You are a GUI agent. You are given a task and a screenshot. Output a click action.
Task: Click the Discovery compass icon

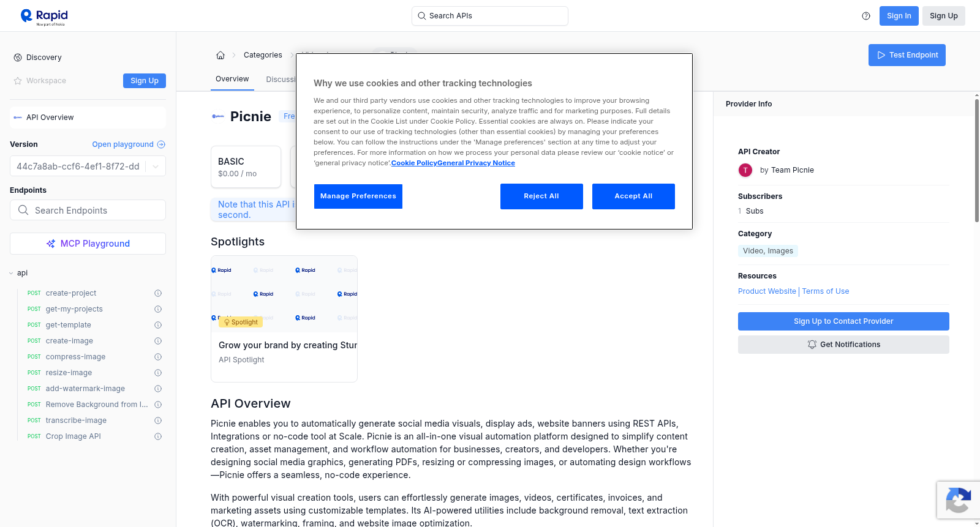tap(18, 58)
